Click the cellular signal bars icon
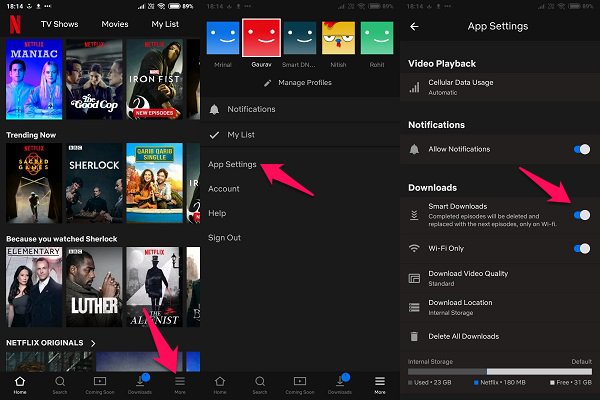Image resolution: width=600 pixels, height=400 pixels. [x=414, y=87]
